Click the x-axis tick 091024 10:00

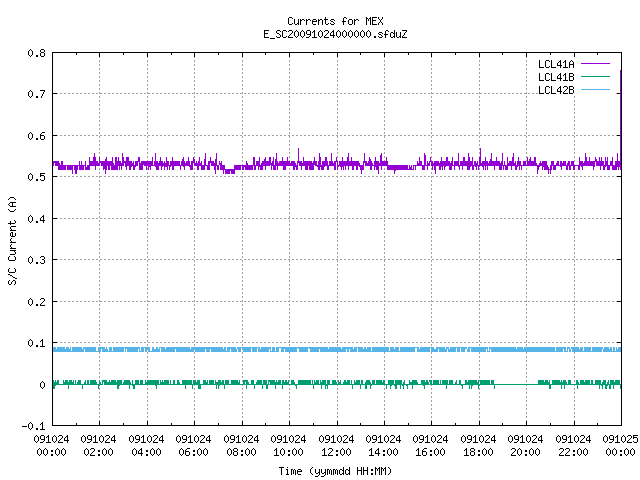coord(288,445)
